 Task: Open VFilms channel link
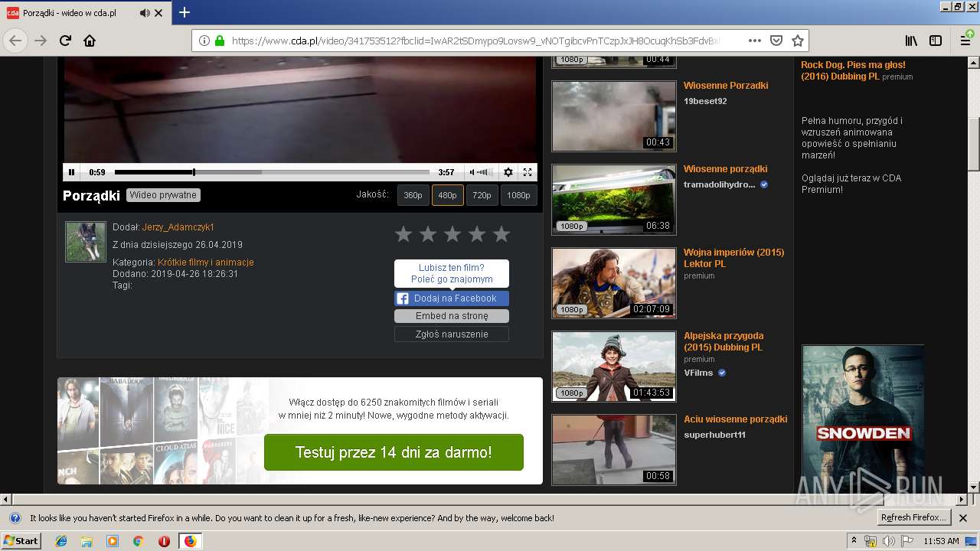[x=698, y=373]
